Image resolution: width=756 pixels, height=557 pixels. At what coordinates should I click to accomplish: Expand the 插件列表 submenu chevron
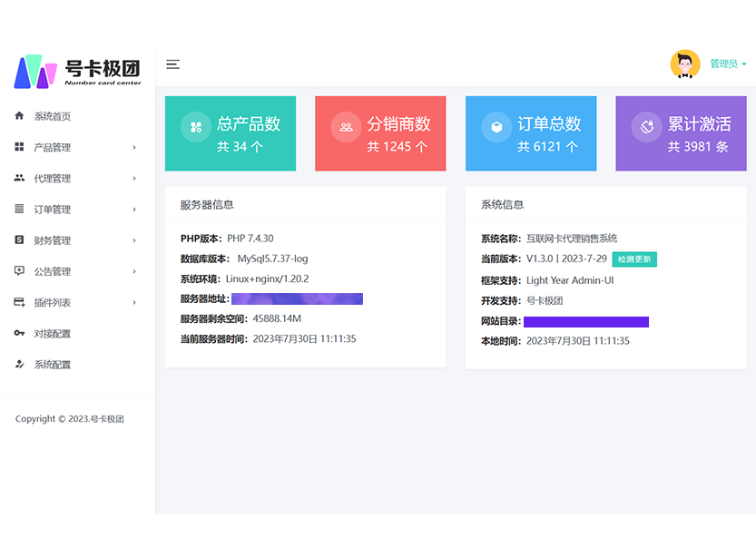tap(134, 302)
